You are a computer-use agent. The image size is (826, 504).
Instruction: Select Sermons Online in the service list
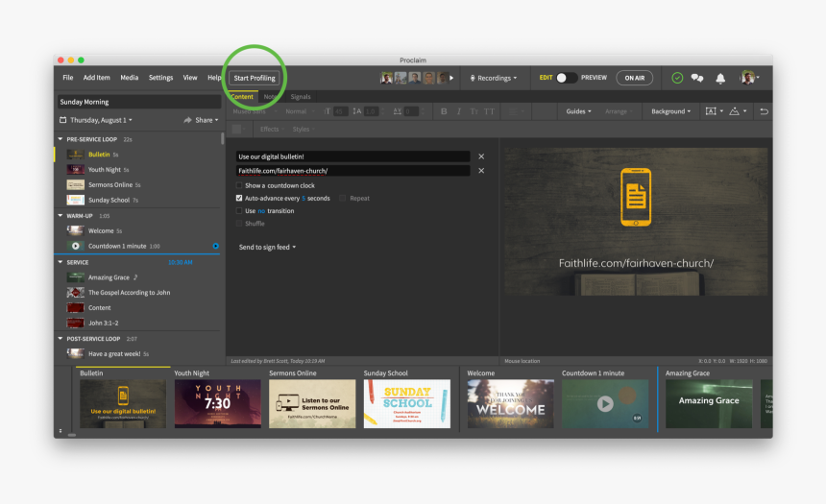tap(138, 185)
